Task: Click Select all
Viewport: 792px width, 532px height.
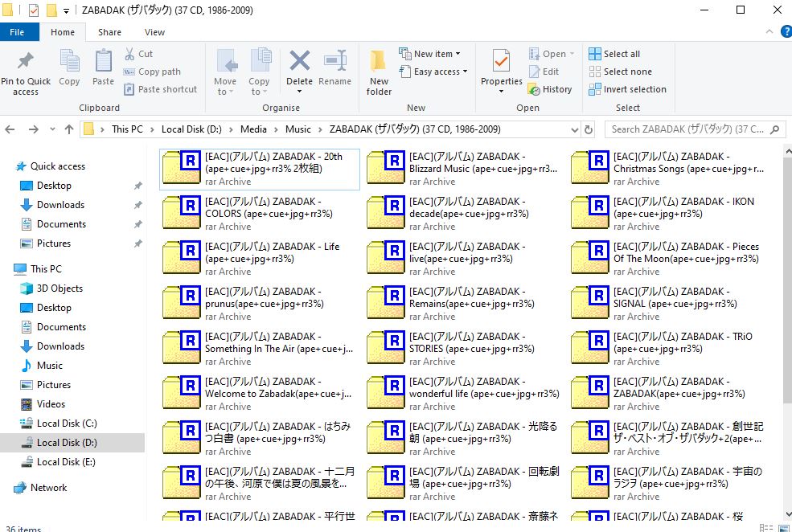Action: 615,54
